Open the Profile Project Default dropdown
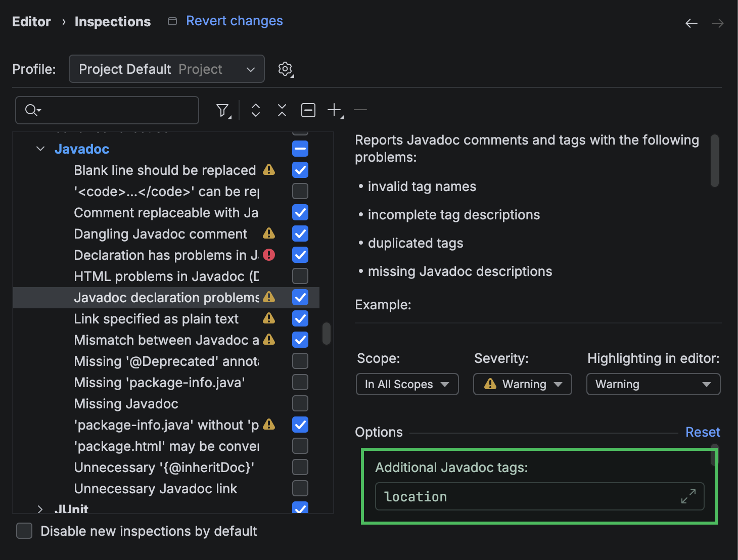Screen dimensions: 738x560 [167, 69]
